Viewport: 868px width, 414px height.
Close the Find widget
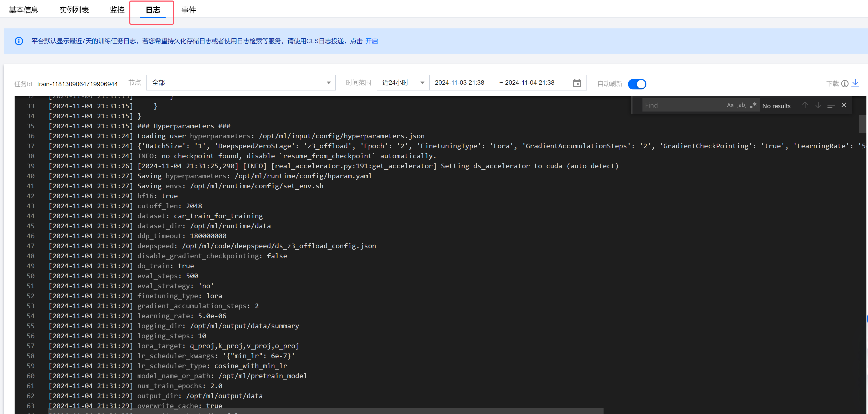844,105
